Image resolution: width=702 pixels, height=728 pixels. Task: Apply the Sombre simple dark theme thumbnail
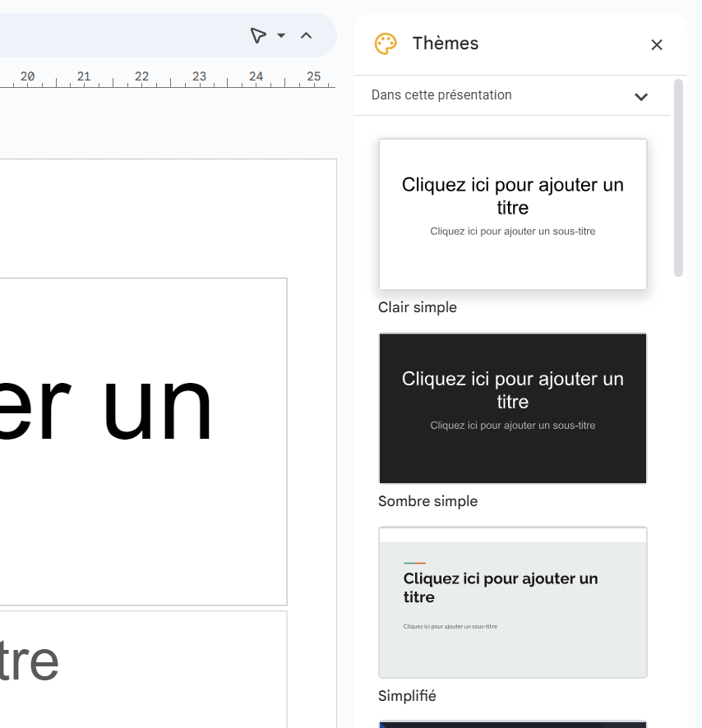(x=512, y=408)
